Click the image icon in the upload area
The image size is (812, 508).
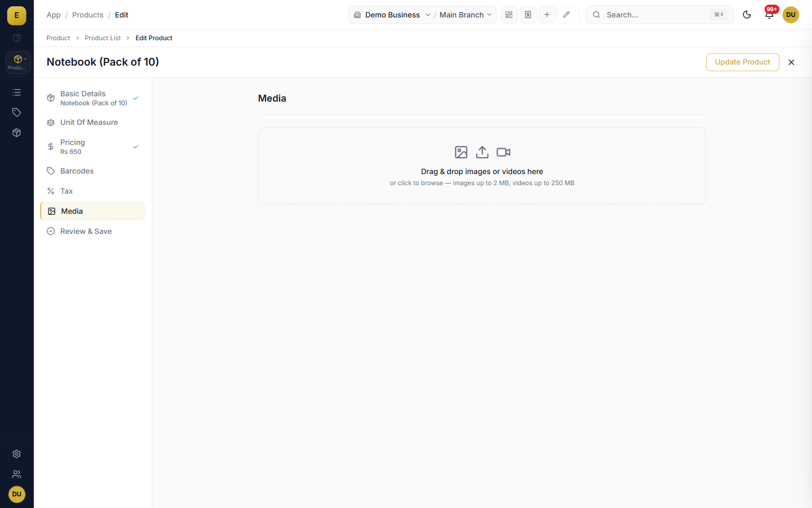[461, 152]
